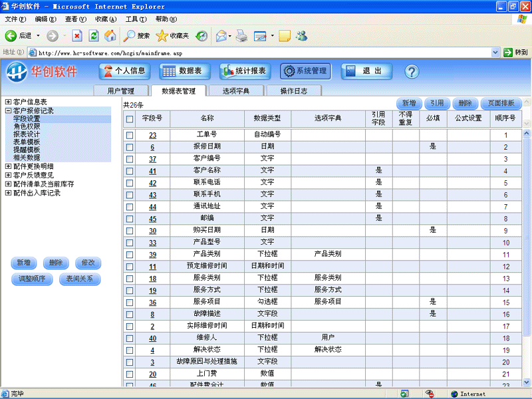Click the Go (转到) green arrow
The width and height of the screenshot is (532, 399).
click(x=508, y=53)
